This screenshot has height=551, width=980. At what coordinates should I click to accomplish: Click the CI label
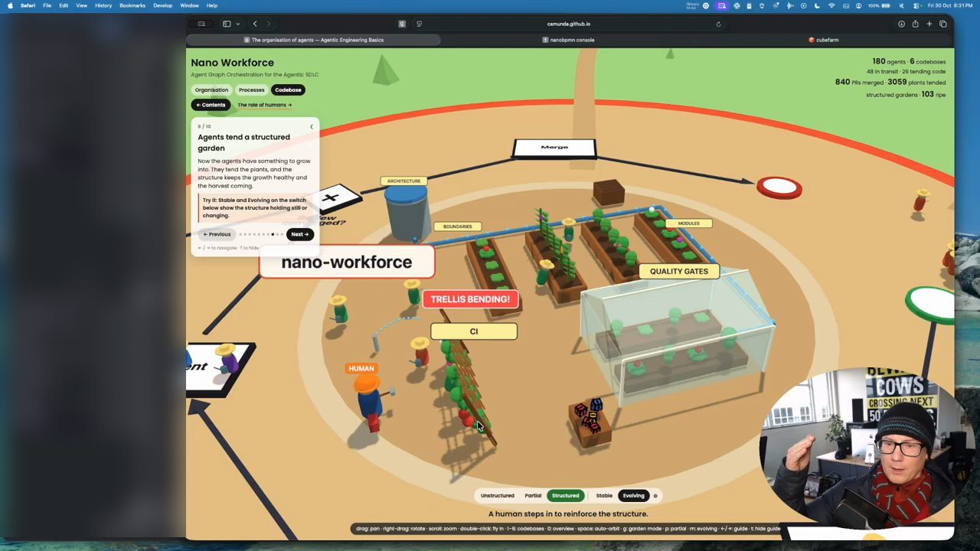point(474,331)
